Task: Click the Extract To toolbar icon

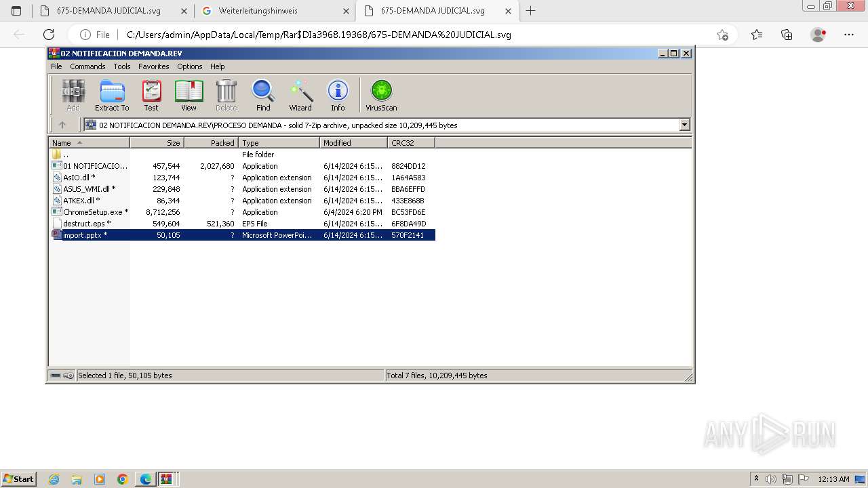Action: click(112, 95)
